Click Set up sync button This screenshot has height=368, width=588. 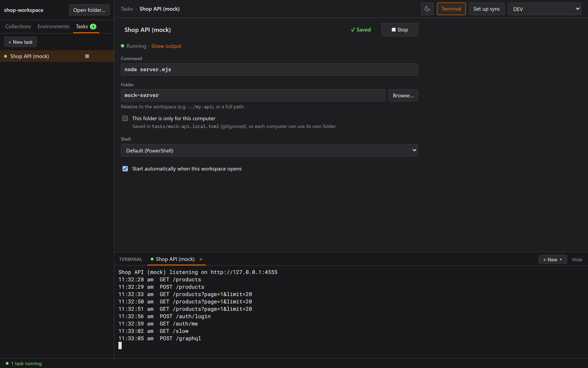pyautogui.click(x=487, y=9)
